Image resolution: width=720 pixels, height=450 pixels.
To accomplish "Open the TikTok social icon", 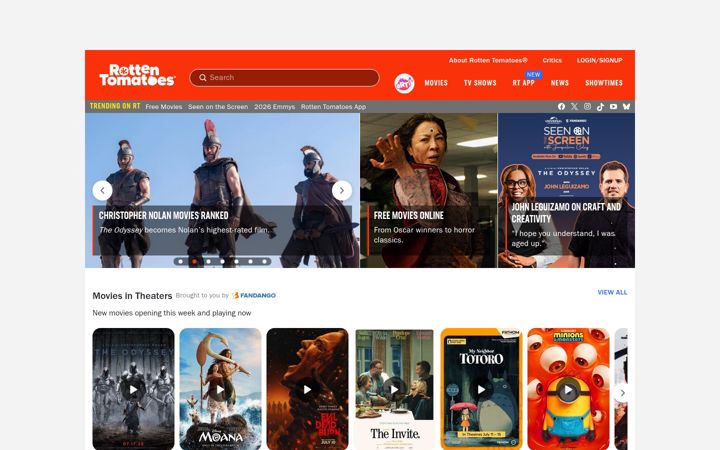I will click(600, 107).
